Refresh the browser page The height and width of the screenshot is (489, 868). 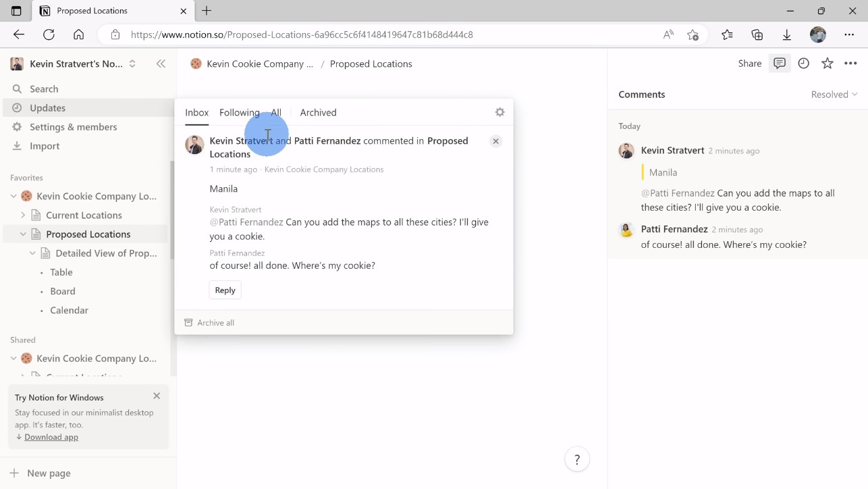pyautogui.click(x=49, y=34)
